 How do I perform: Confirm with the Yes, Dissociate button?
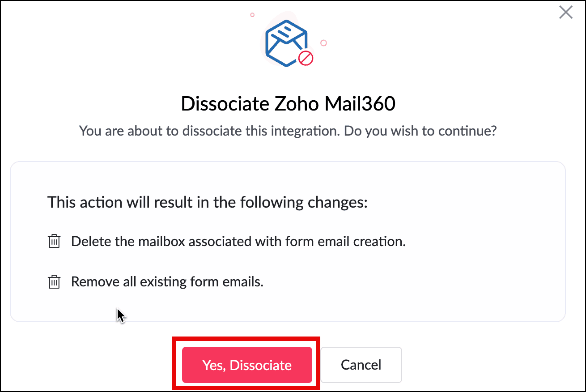(246, 365)
